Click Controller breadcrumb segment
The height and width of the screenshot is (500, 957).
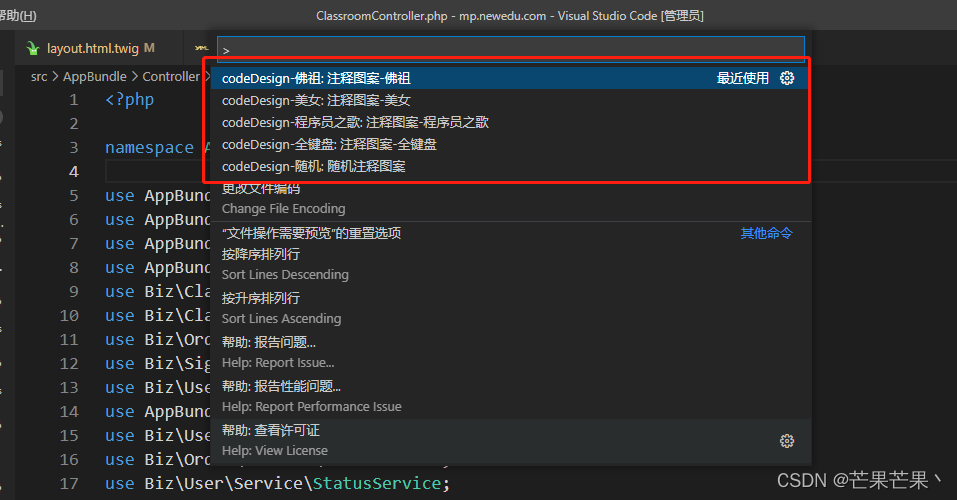171,77
